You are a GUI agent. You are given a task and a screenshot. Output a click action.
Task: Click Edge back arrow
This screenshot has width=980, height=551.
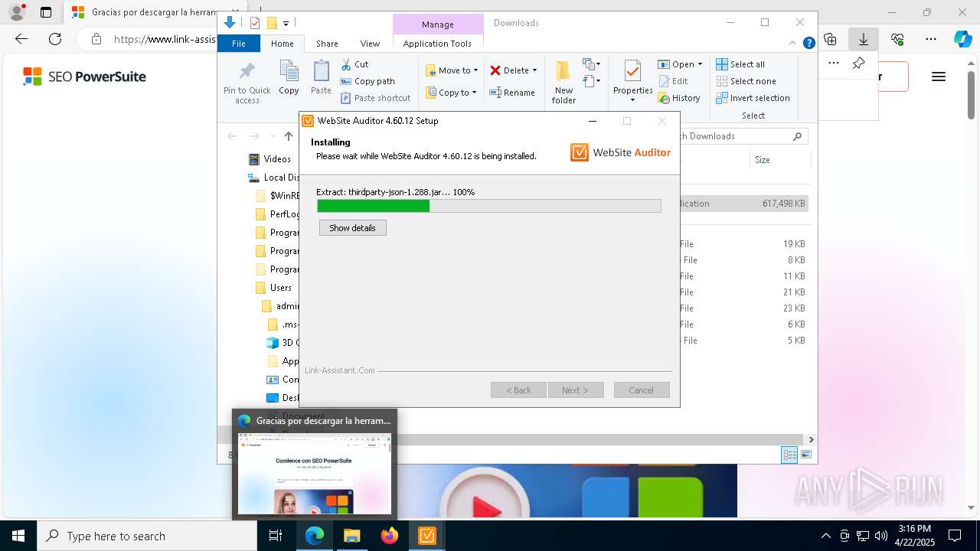pyautogui.click(x=21, y=39)
